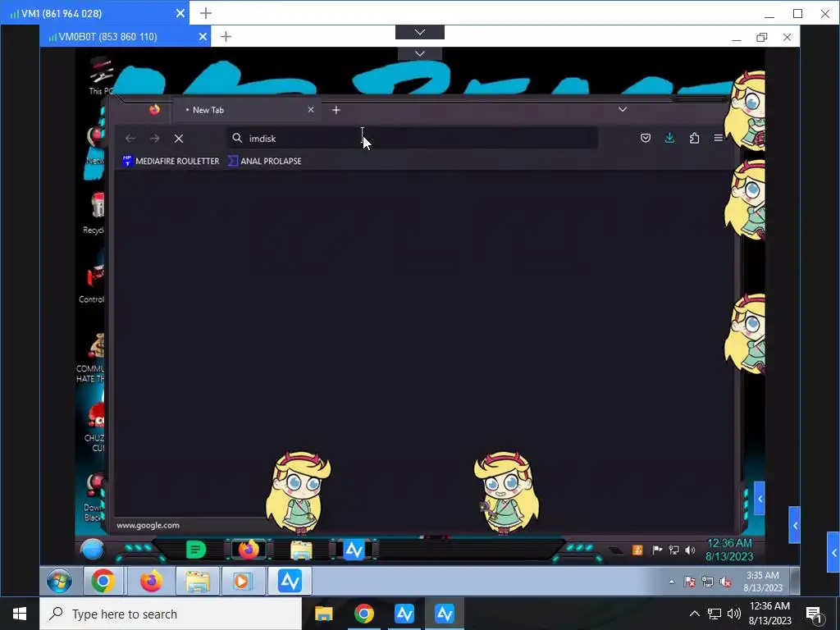Image resolution: width=840 pixels, height=630 pixels.
Task: Expand the VM0B0T session side panel chevron
Action: click(x=795, y=525)
